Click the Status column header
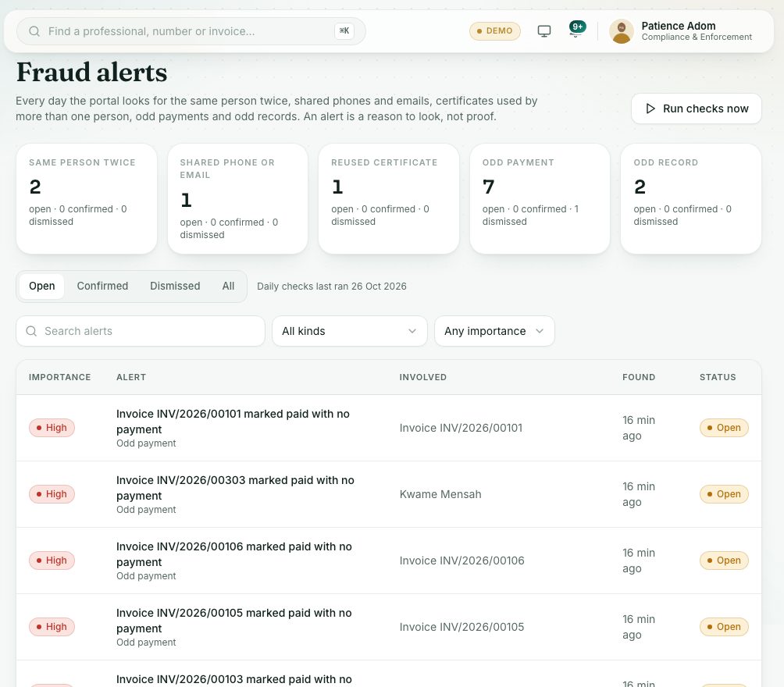This screenshot has width=784, height=687. tap(718, 377)
